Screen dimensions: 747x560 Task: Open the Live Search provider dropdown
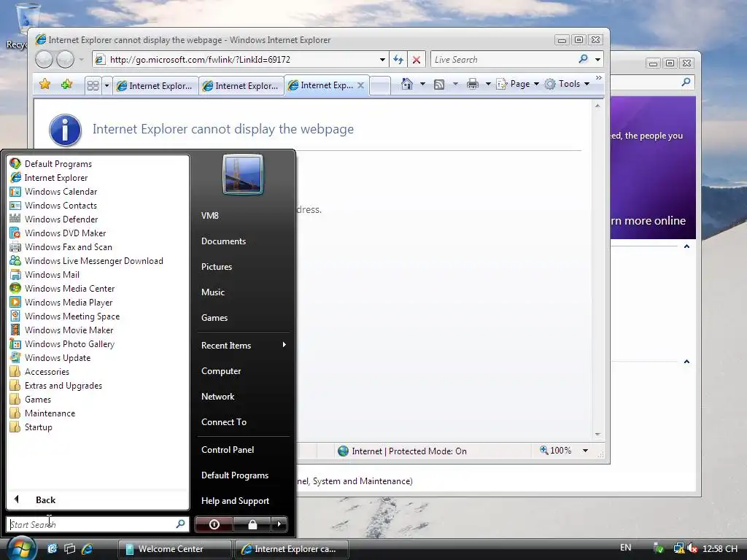point(597,60)
